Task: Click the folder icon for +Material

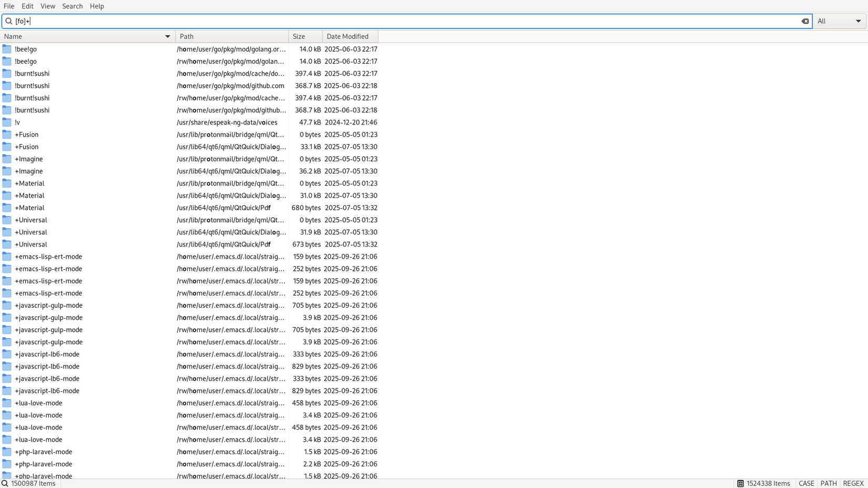Action: click(6, 183)
